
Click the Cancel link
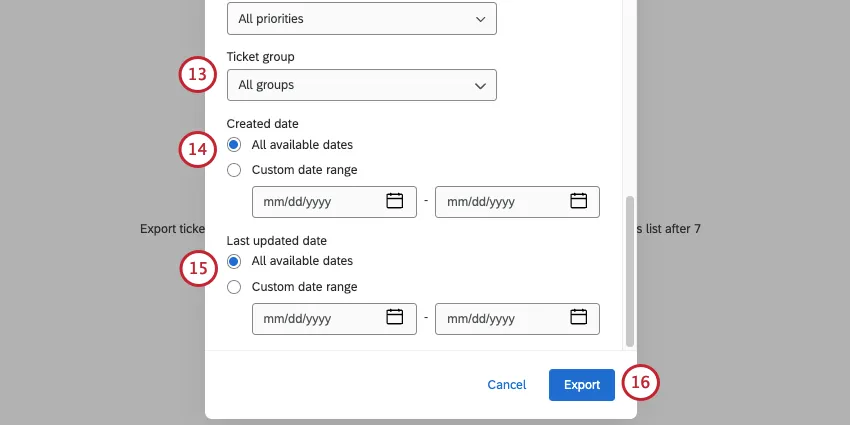(507, 385)
